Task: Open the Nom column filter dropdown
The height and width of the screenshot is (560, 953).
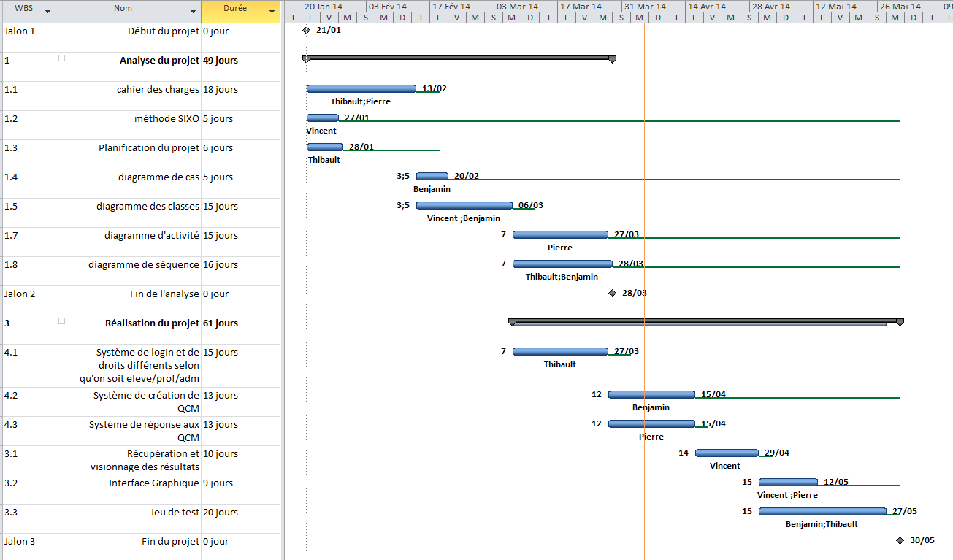Action: pos(193,12)
